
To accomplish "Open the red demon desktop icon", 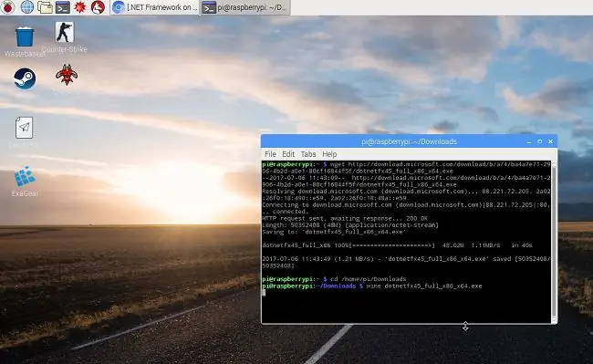I will (x=67, y=75).
